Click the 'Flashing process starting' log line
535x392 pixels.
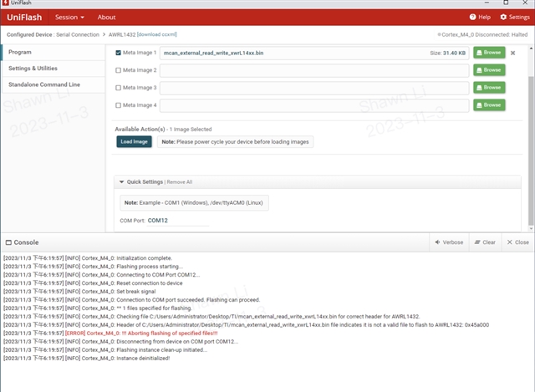click(94, 267)
